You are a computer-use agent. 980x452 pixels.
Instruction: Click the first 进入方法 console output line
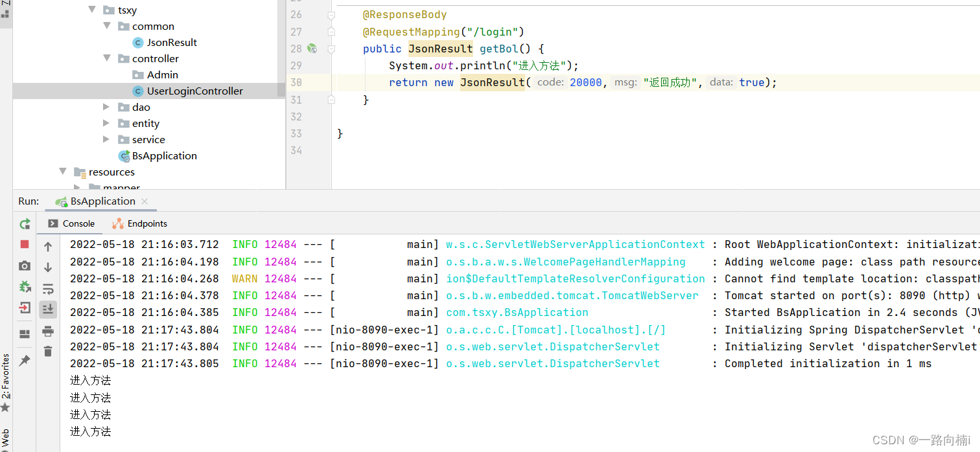pos(91,380)
